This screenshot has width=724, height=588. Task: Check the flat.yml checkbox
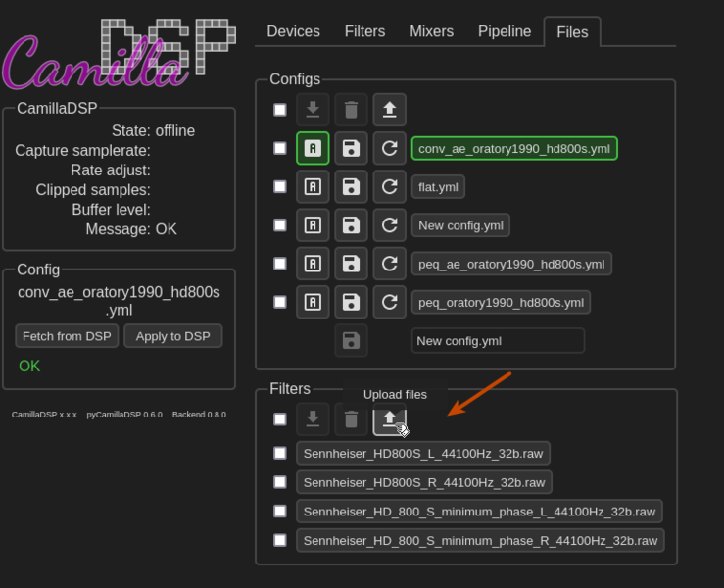[x=280, y=186]
